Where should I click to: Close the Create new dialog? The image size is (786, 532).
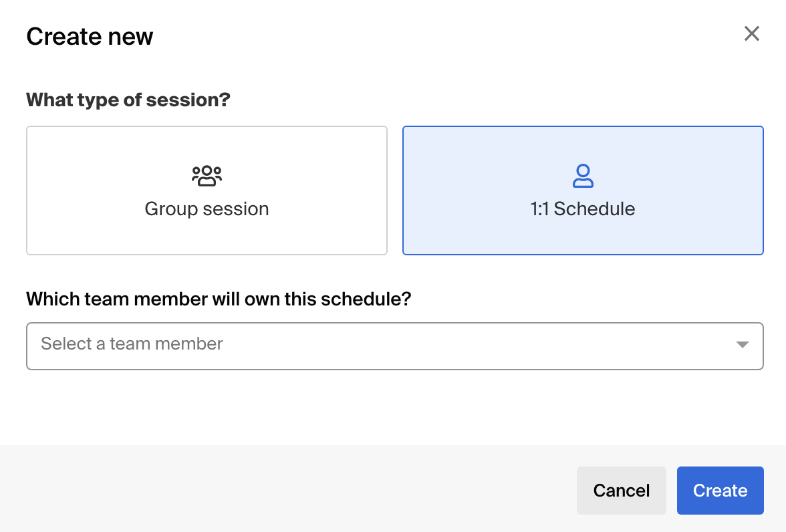coord(752,34)
